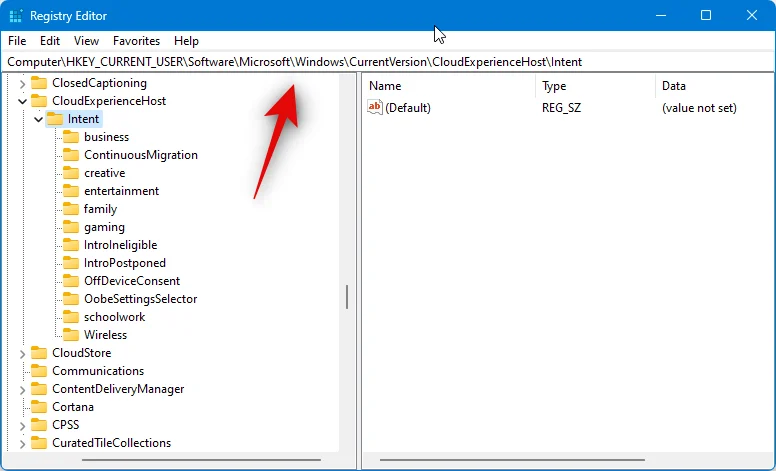The image size is (776, 471).
Task: Expand the CloudStore key
Action: [22, 353]
